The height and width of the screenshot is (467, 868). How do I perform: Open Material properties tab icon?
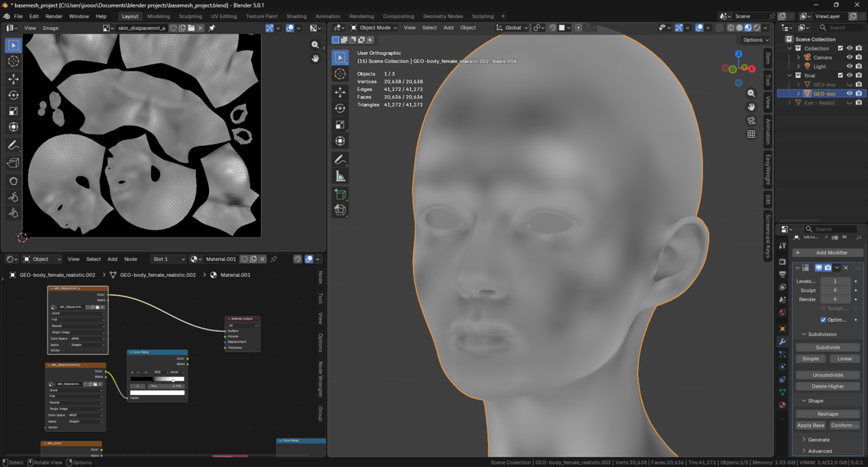(x=783, y=405)
